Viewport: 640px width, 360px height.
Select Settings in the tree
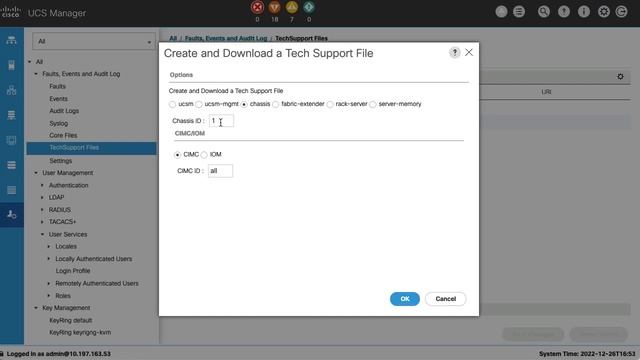tap(60, 161)
